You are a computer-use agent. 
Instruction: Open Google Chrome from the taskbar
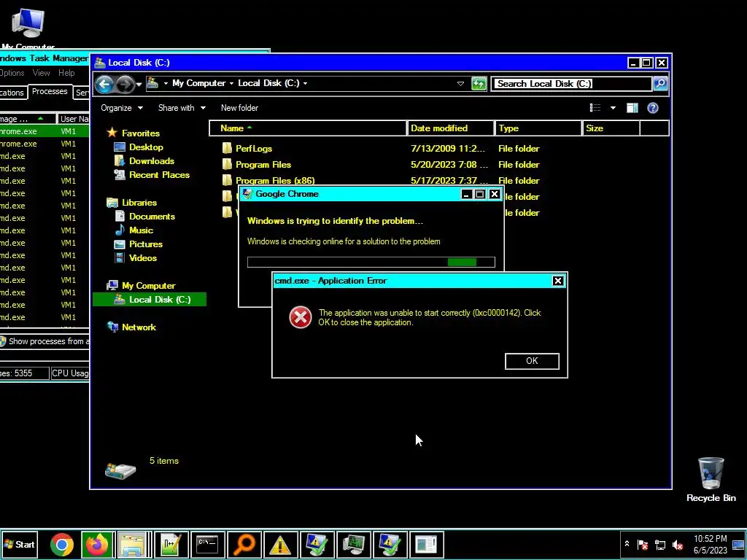61,545
